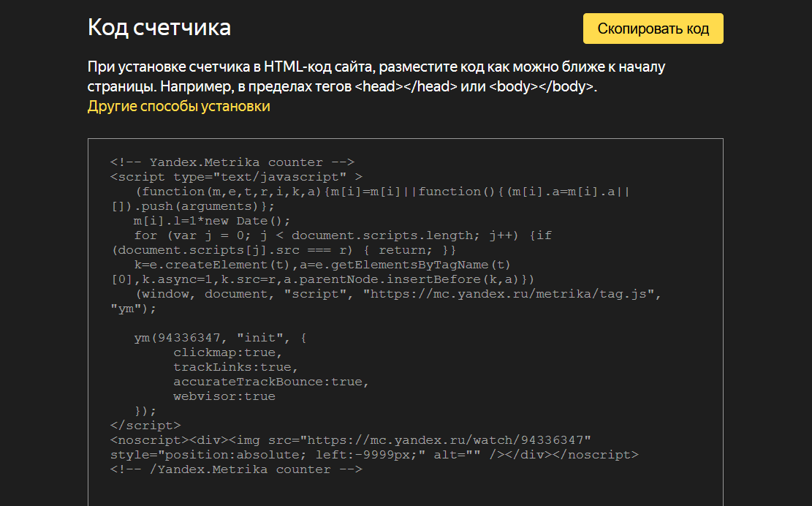Click the "Скопировать код" button
812x506 pixels.
click(x=653, y=29)
